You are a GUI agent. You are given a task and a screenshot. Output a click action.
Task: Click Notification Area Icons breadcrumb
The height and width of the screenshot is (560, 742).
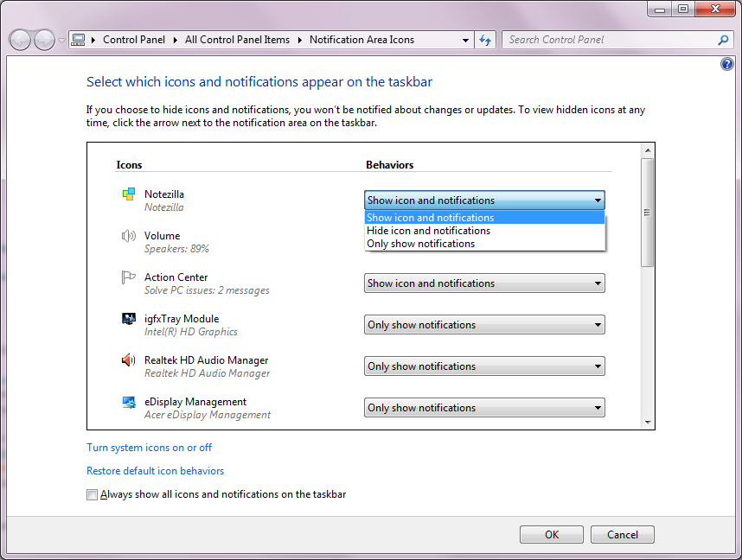(362, 40)
